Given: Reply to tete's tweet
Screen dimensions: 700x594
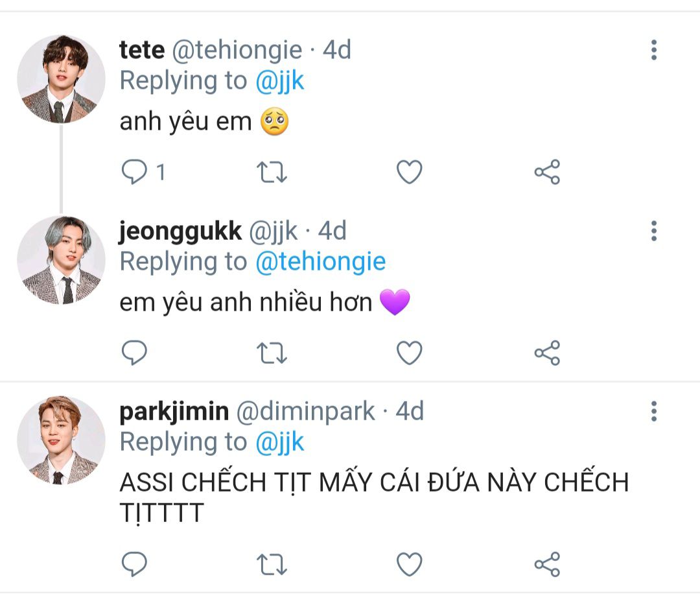Looking at the screenshot, I should 135,172.
